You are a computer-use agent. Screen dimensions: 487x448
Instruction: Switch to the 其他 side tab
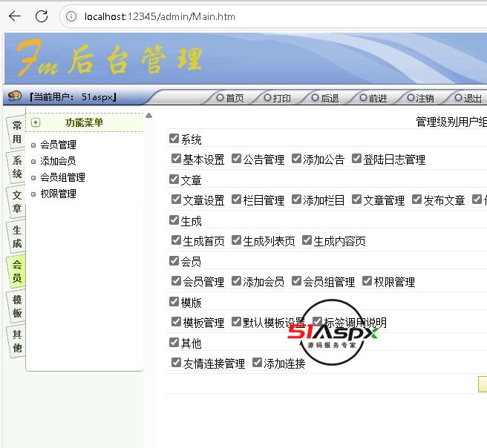16,340
